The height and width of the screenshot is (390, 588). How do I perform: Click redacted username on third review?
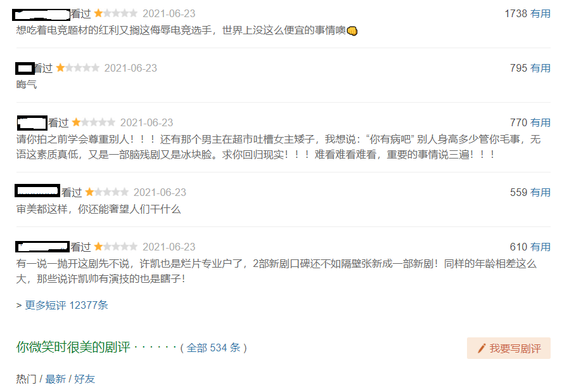click(32, 123)
